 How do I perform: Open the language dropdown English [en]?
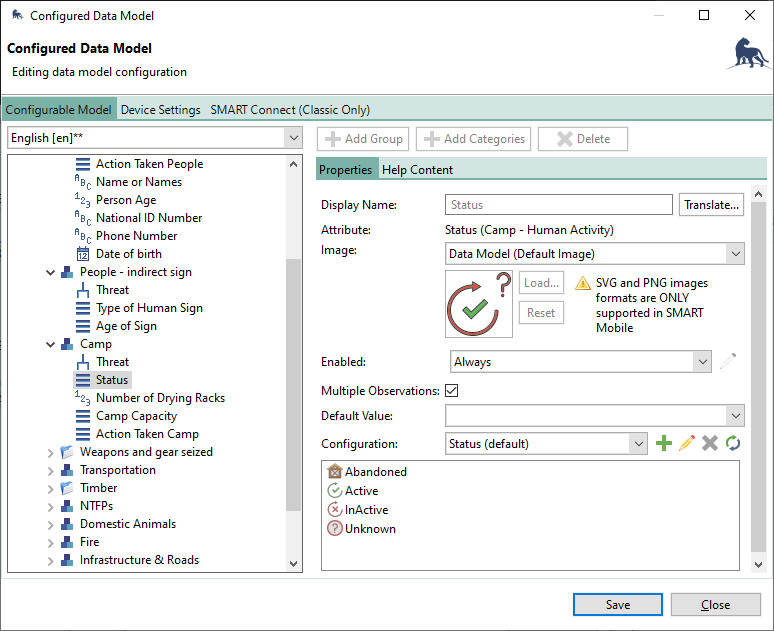[154, 138]
